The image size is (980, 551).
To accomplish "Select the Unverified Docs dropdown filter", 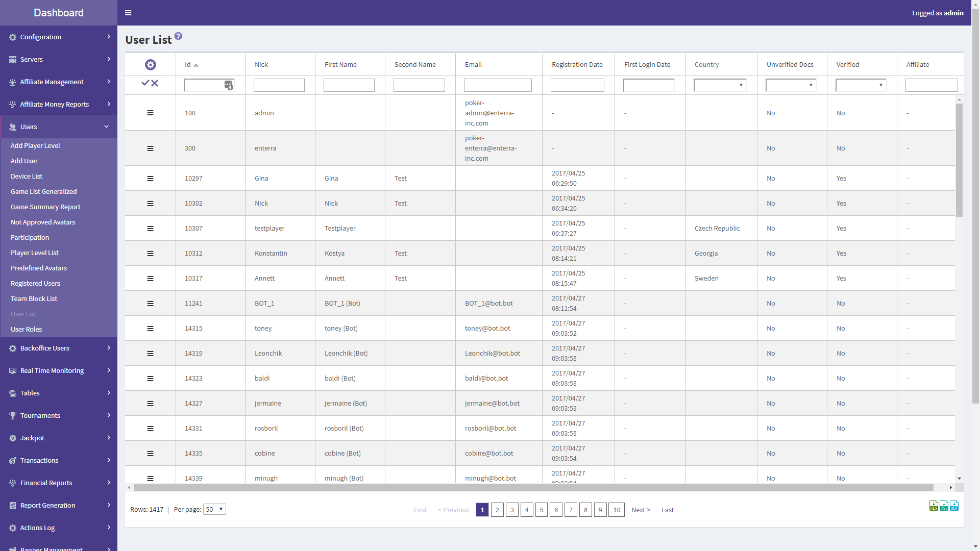I will [791, 84].
